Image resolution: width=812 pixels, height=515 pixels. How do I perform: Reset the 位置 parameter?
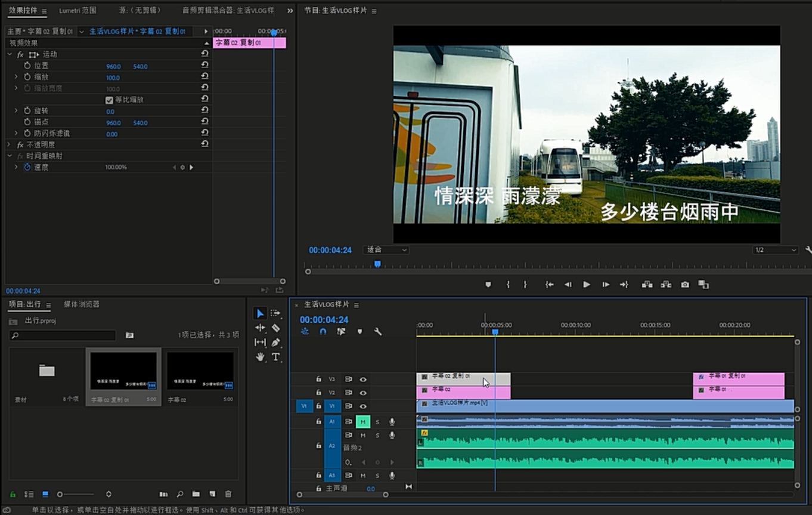coord(204,66)
